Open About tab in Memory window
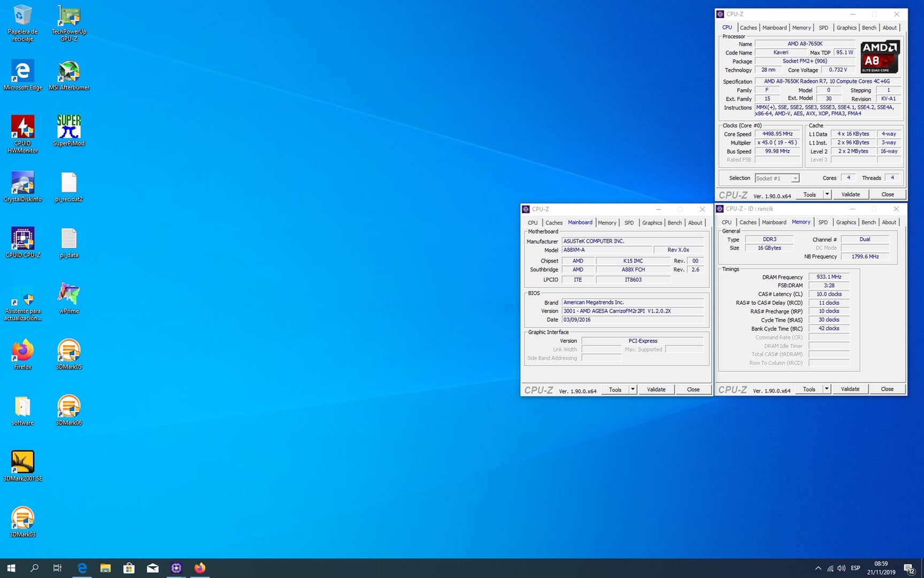Viewport: 924px width, 578px height. [x=889, y=222]
